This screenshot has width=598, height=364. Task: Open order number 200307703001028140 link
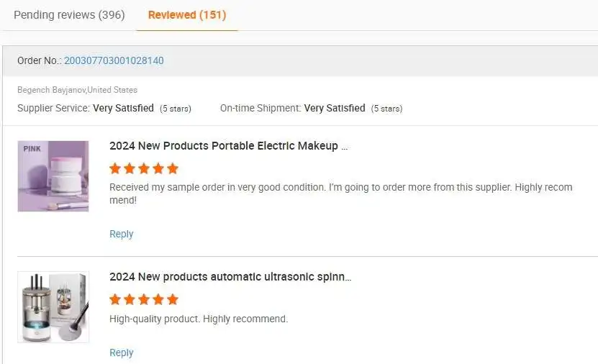[x=114, y=60]
